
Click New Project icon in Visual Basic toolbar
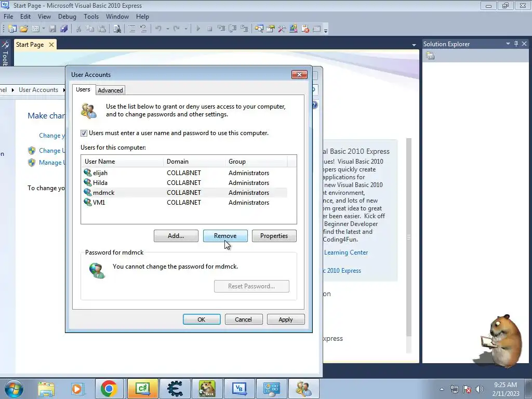click(12, 29)
